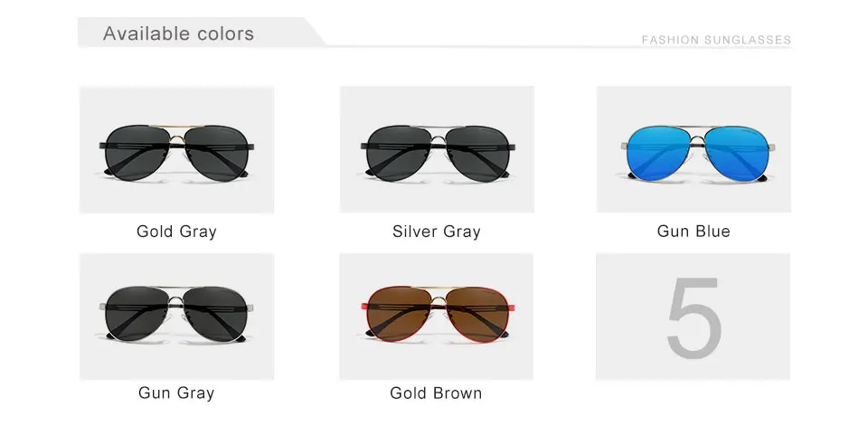868x426 pixels.
Task: Click the "Available colors" heading tab
Action: click(178, 33)
